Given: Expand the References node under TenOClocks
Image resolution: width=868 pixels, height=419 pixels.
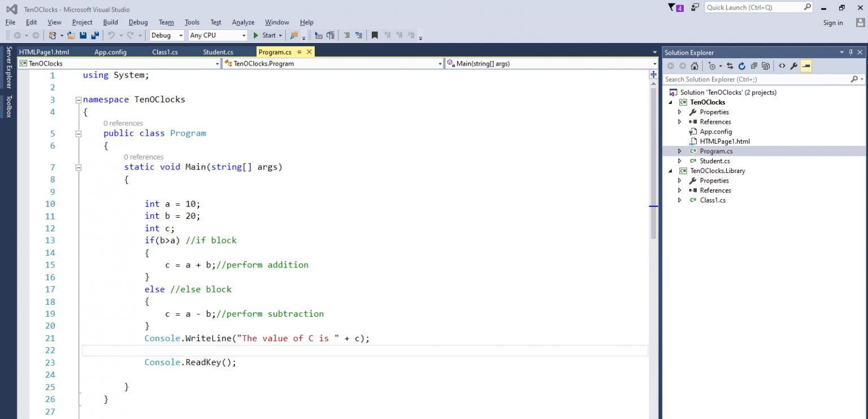Looking at the screenshot, I should pos(680,122).
